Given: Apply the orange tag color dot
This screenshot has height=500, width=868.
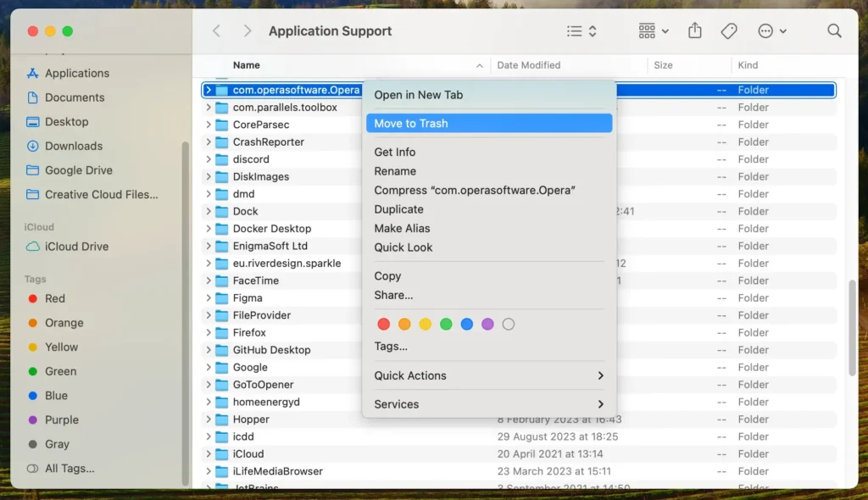Looking at the screenshot, I should [x=404, y=325].
